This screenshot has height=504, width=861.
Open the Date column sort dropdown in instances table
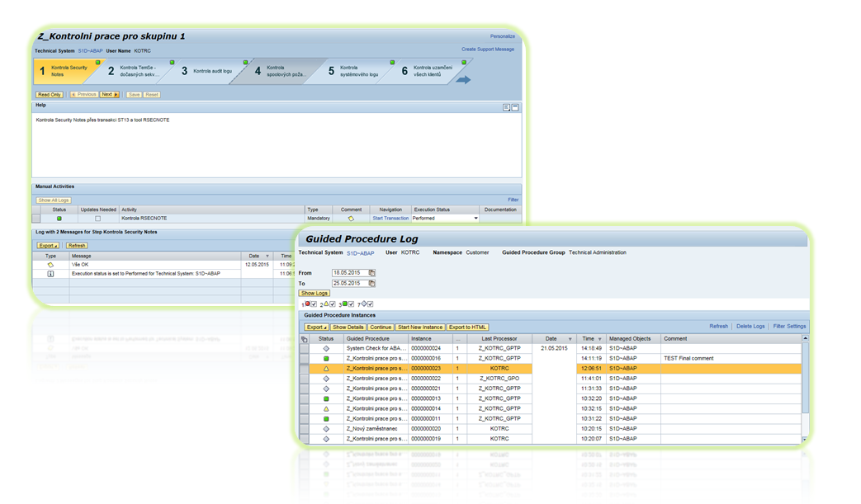coord(570,339)
